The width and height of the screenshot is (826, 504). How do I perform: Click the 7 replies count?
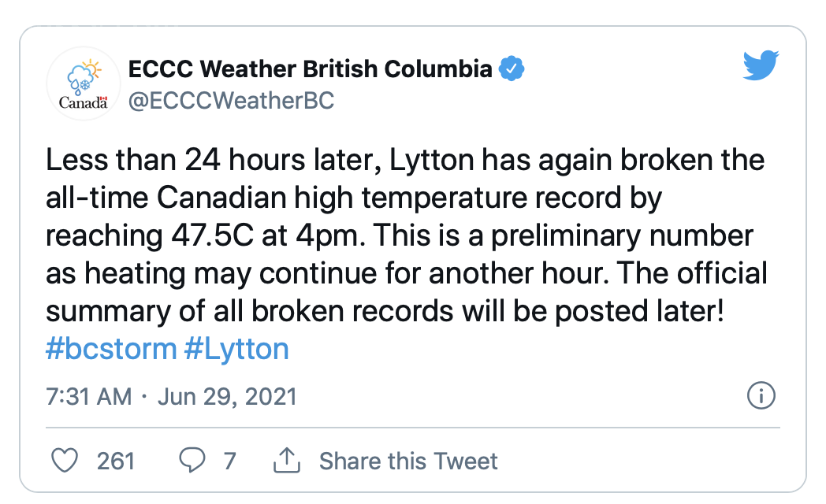(x=229, y=461)
